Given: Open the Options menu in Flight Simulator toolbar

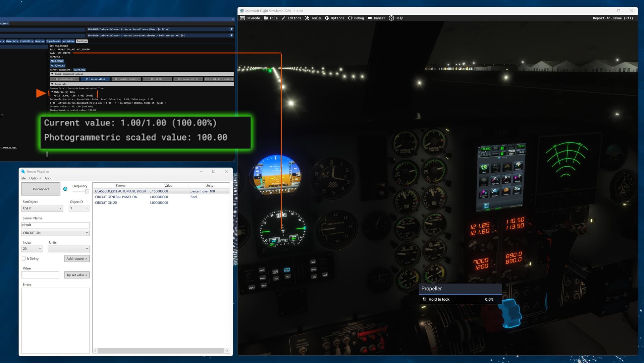Looking at the screenshot, I should pos(334,18).
